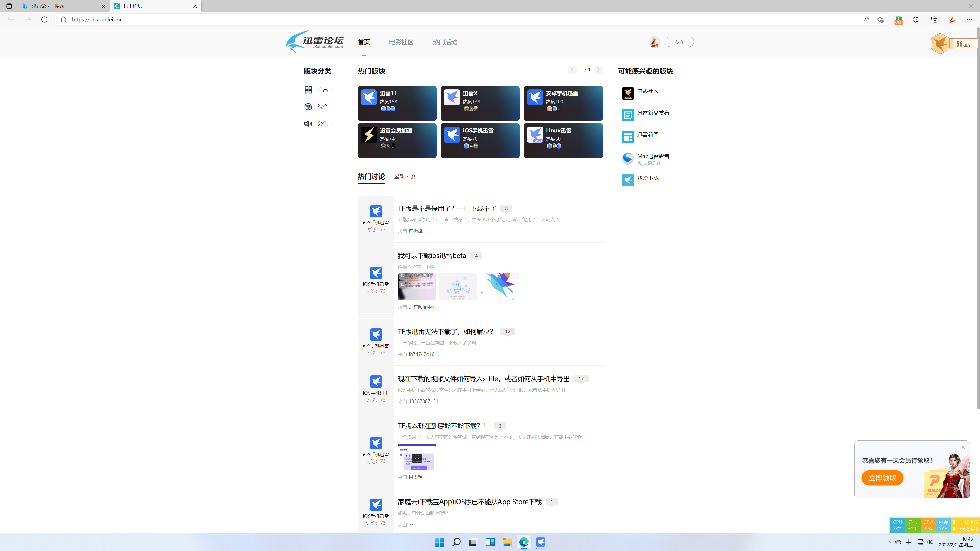Open the image thumbnail in ios迅雷beta post
Viewport: 980px width, 551px height.
point(417,287)
